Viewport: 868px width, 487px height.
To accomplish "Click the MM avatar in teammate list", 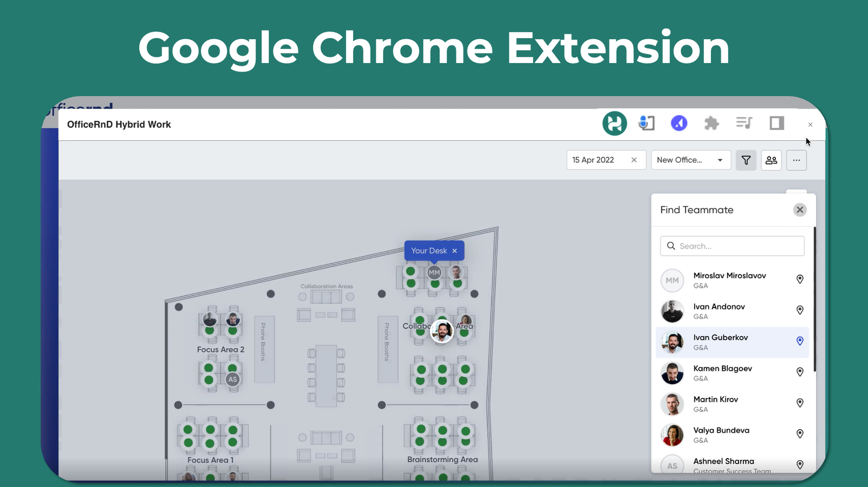I will (x=672, y=281).
